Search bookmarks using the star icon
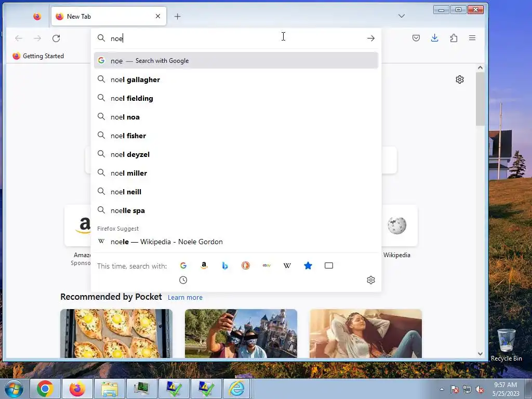532x399 pixels. click(x=308, y=265)
